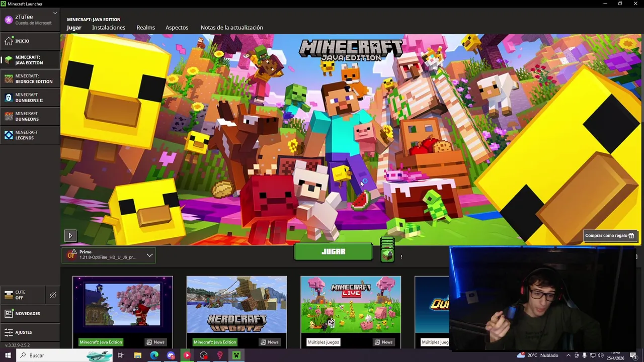Open Task View in the taskbar
Viewport: 644px width, 362px height.
point(121,355)
